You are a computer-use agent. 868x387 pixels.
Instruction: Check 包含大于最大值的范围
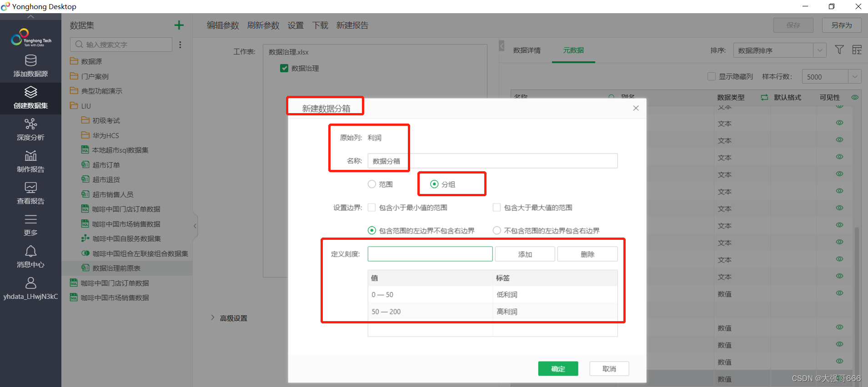tap(497, 208)
